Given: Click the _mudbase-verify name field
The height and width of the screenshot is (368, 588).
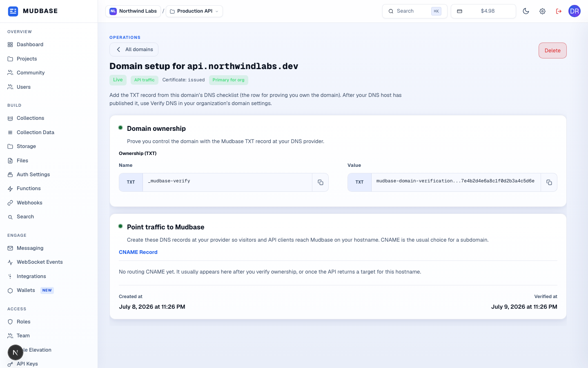Looking at the screenshot, I should (227, 182).
